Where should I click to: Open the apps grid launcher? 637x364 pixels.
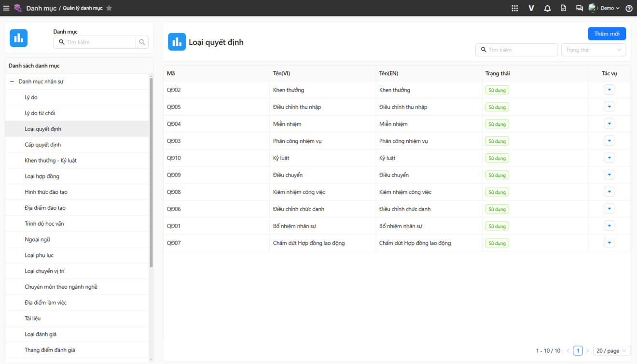pos(515,8)
